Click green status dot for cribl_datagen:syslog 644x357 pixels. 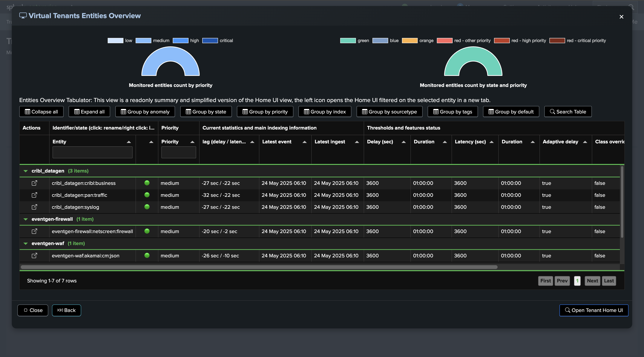147,207
